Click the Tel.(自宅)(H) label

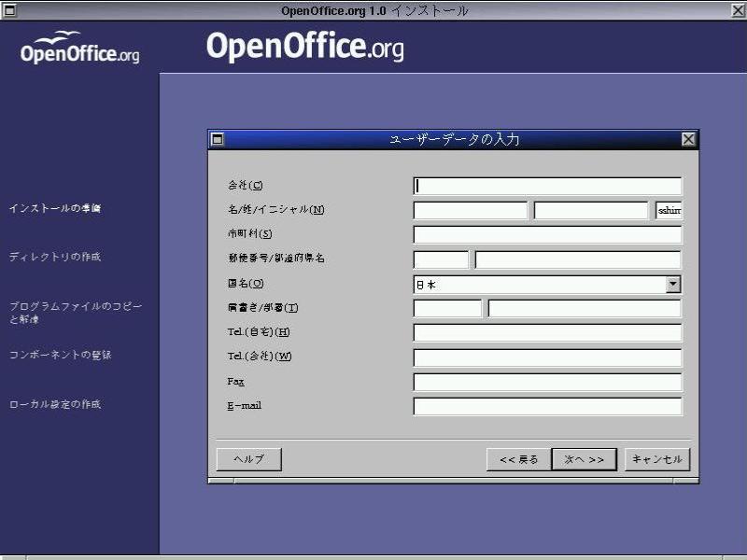coord(259,332)
